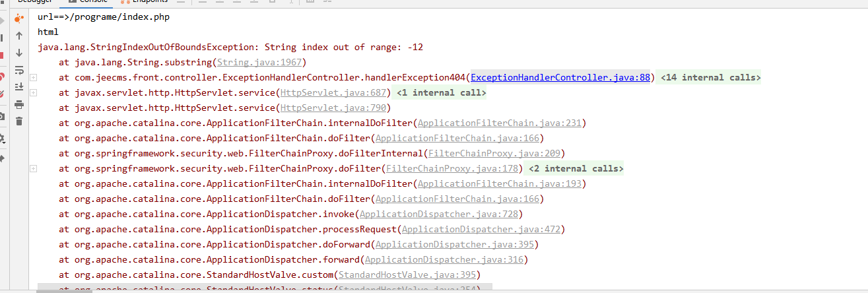Click the console's horizontal scrollbar
This screenshot has height=293, width=868.
264,288
